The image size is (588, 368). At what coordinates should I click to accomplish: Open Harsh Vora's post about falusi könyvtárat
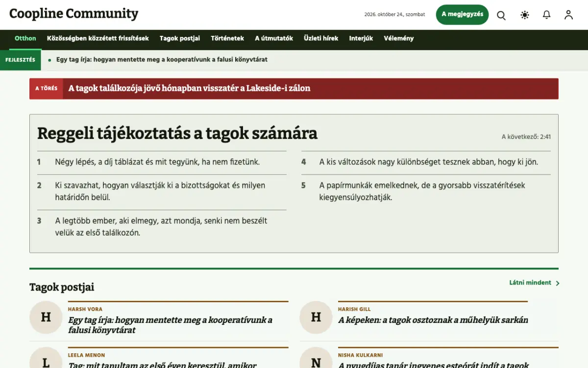tap(170, 325)
